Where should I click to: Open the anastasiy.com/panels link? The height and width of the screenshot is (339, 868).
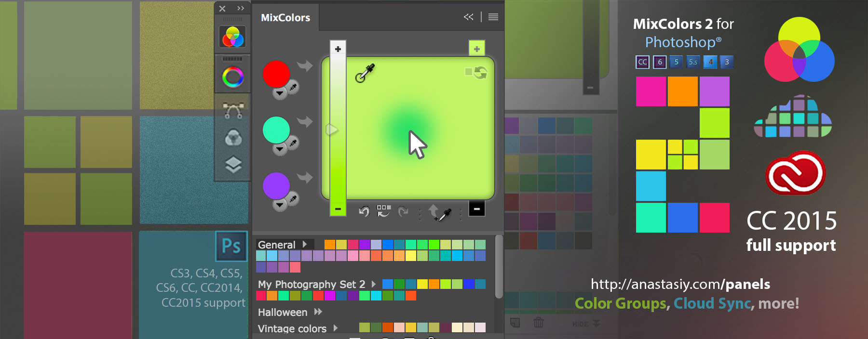(680, 284)
